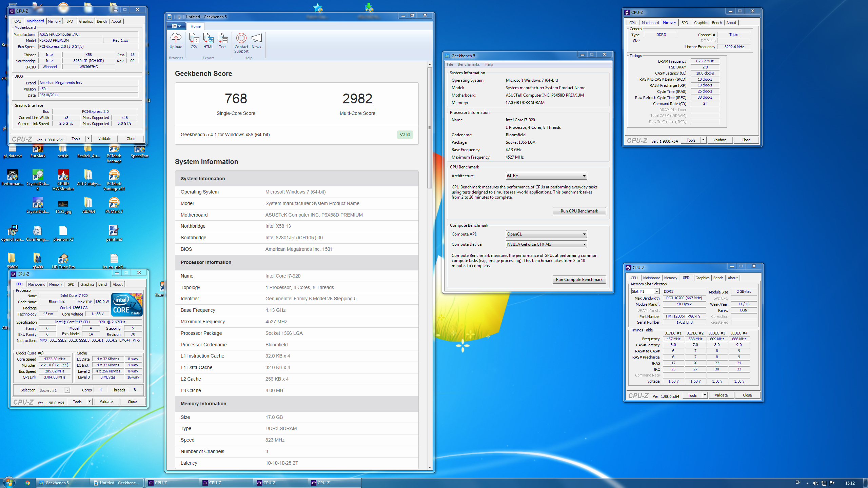The width and height of the screenshot is (868, 488).
Task: Open the Performan... desktop icon
Action: (12, 178)
